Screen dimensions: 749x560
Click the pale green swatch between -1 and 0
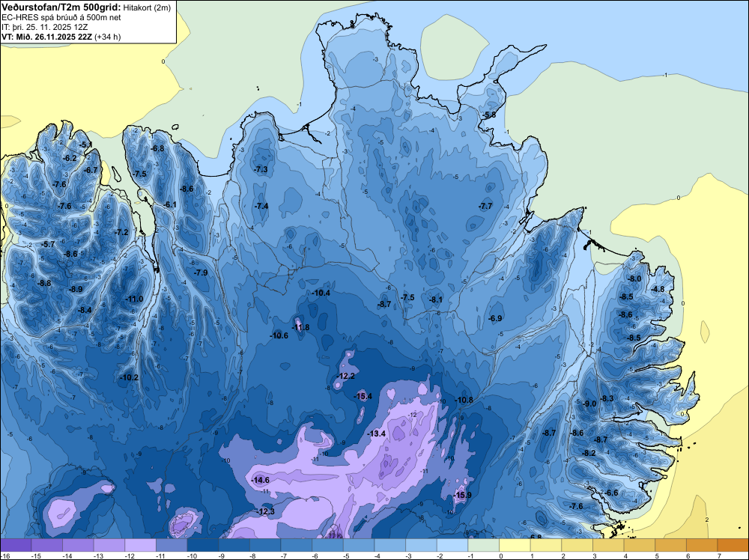[483, 545]
